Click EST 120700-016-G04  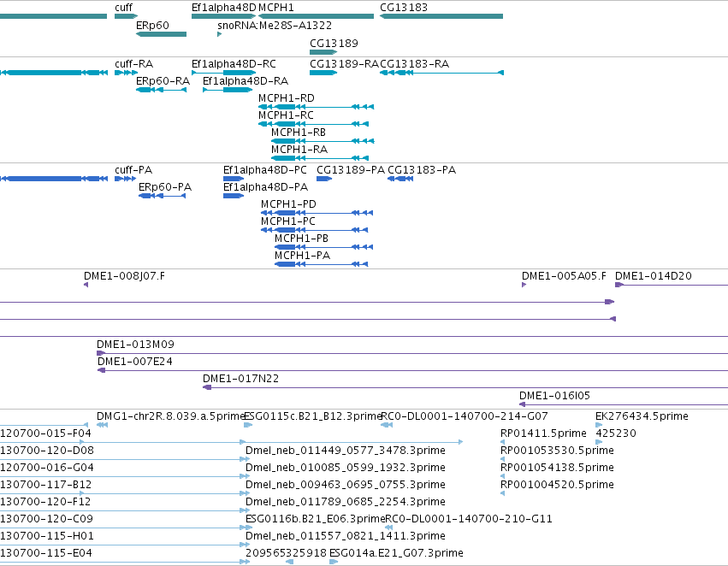click(47, 468)
